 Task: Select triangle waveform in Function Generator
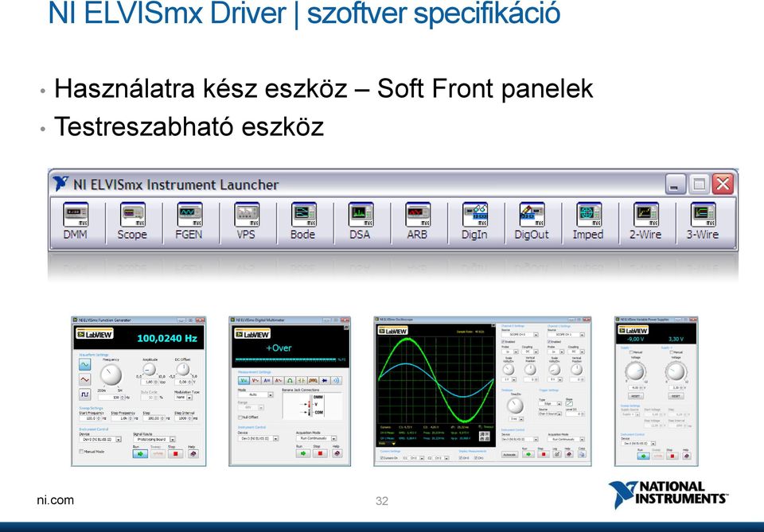85,379
